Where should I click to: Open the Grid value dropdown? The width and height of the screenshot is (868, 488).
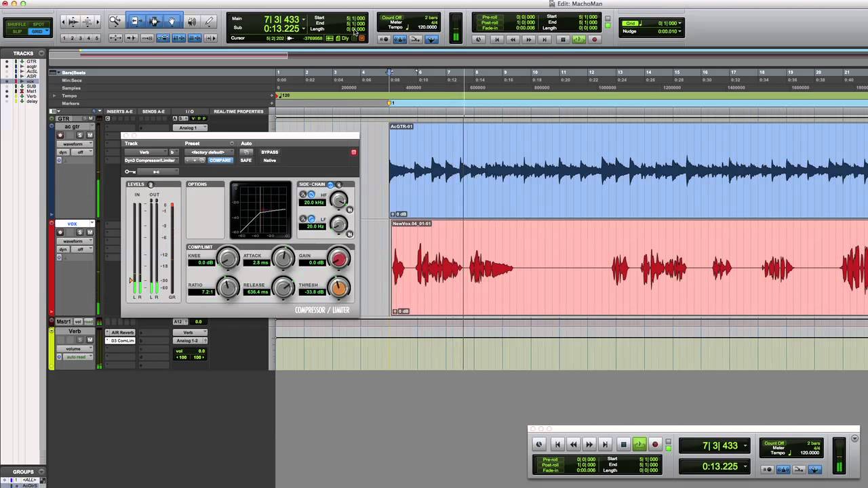coord(680,23)
